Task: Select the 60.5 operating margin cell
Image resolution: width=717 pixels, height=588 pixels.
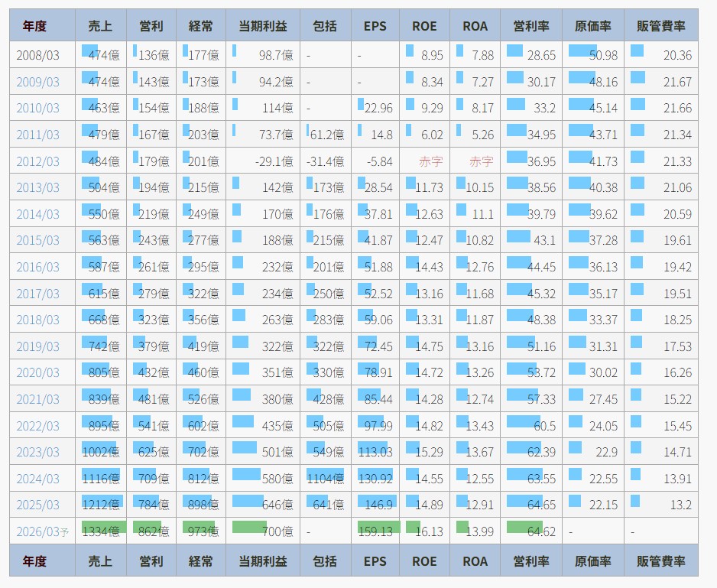Action: coord(531,426)
